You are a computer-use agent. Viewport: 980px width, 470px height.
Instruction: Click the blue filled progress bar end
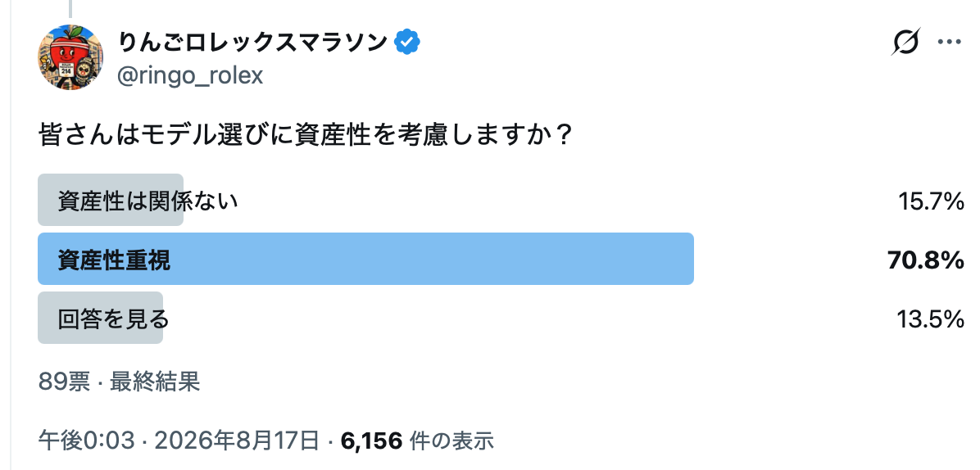click(x=687, y=259)
